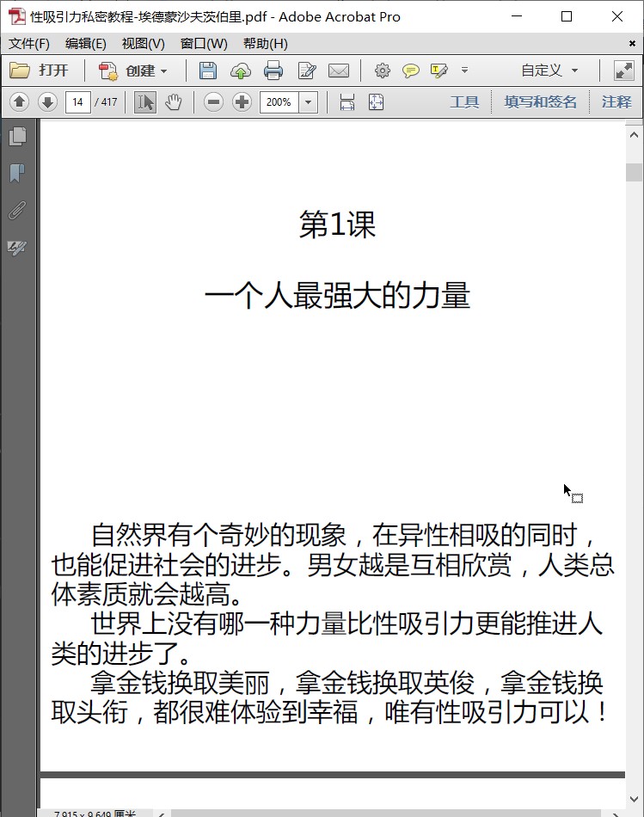Open the 自定义 dropdown

(549, 71)
